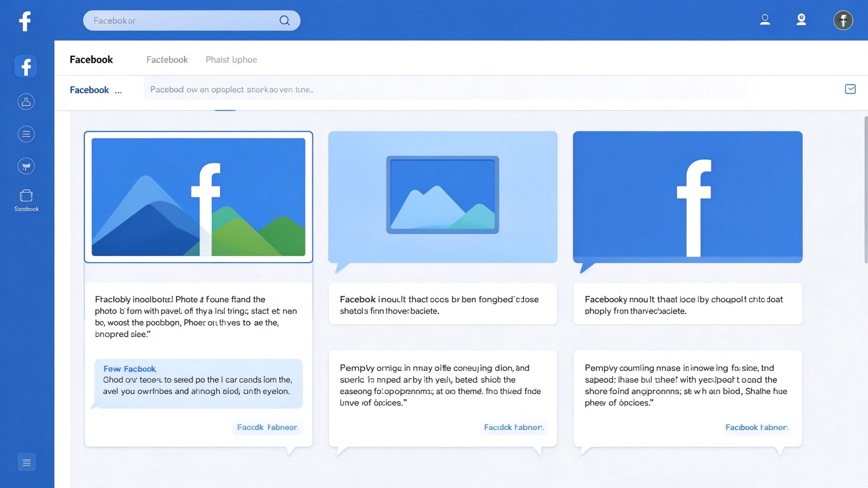Click in the Facebokor search field
This screenshot has width=868, height=488.
pos(192,21)
